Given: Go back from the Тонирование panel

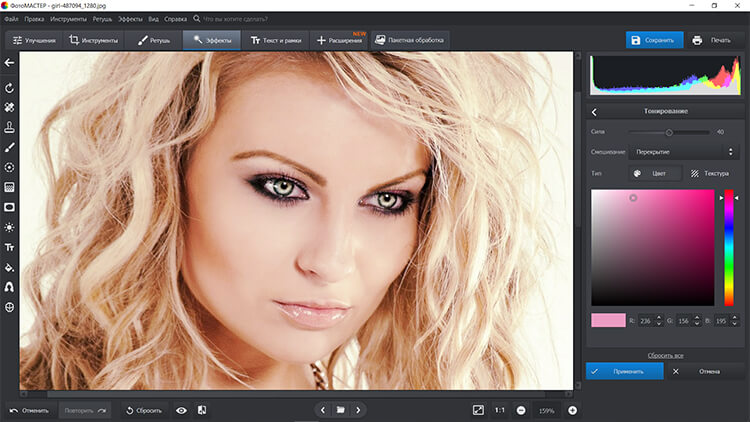Looking at the screenshot, I should pos(594,112).
